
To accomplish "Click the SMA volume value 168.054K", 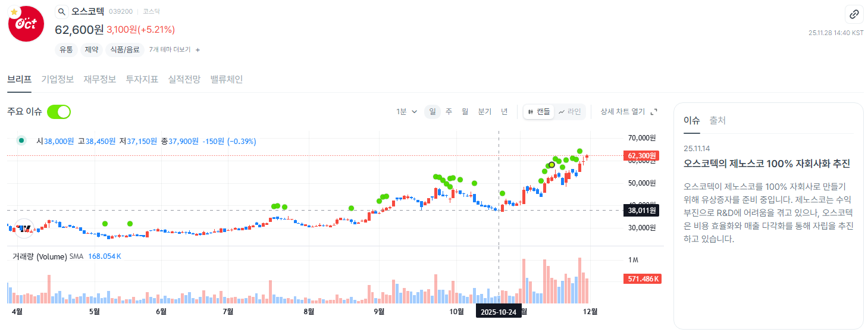I will (105, 256).
